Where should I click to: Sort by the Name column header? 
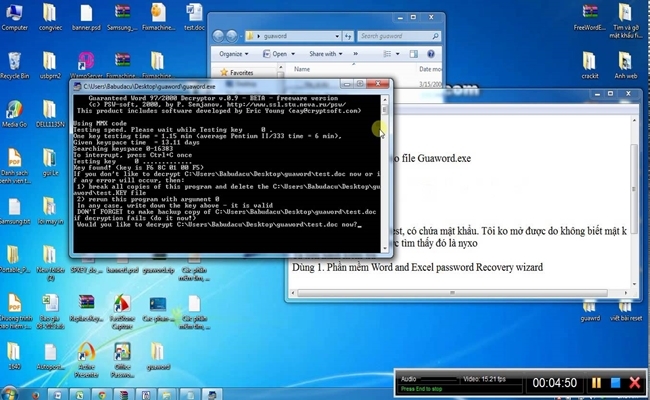[x=302, y=69]
